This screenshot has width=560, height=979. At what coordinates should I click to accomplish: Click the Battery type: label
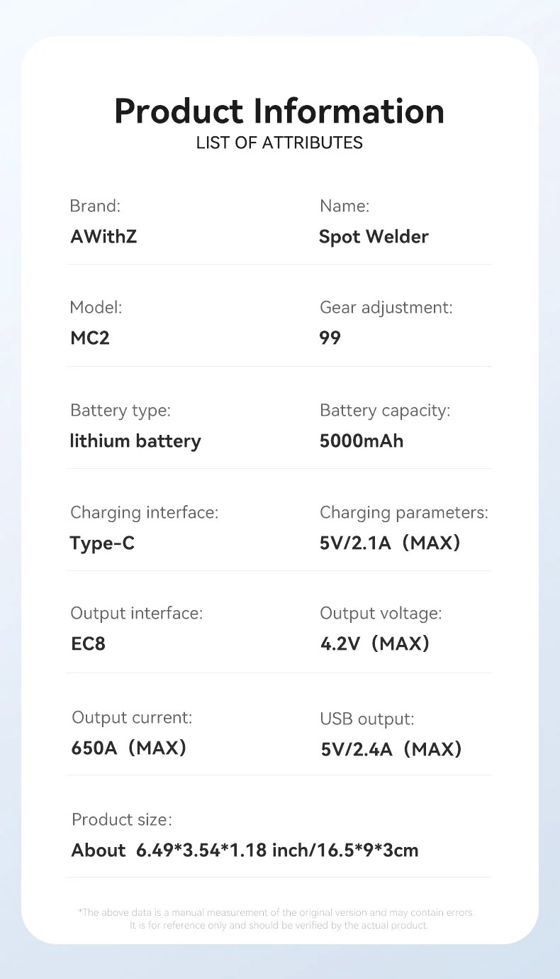(121, 410)
